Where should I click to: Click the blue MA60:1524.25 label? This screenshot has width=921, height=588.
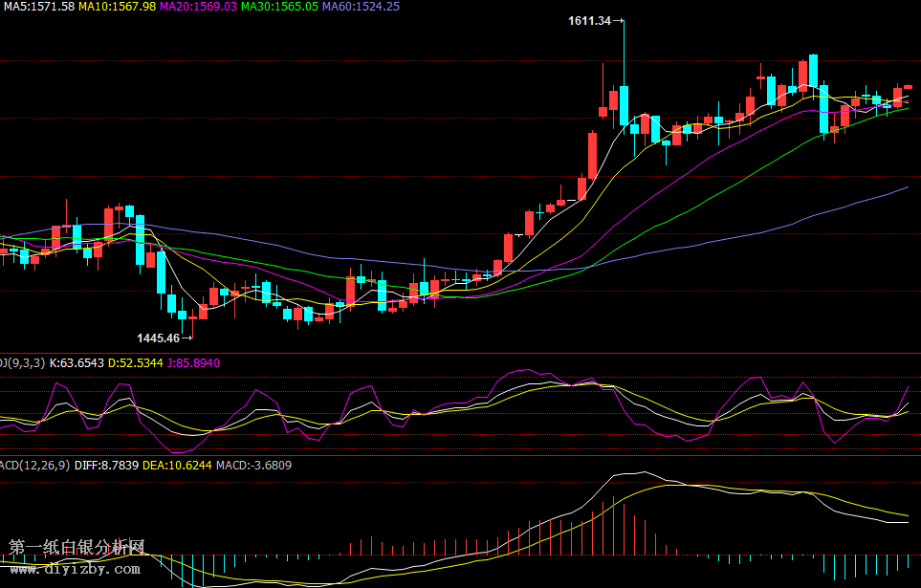pyautogui.click(x=361, y=7)
